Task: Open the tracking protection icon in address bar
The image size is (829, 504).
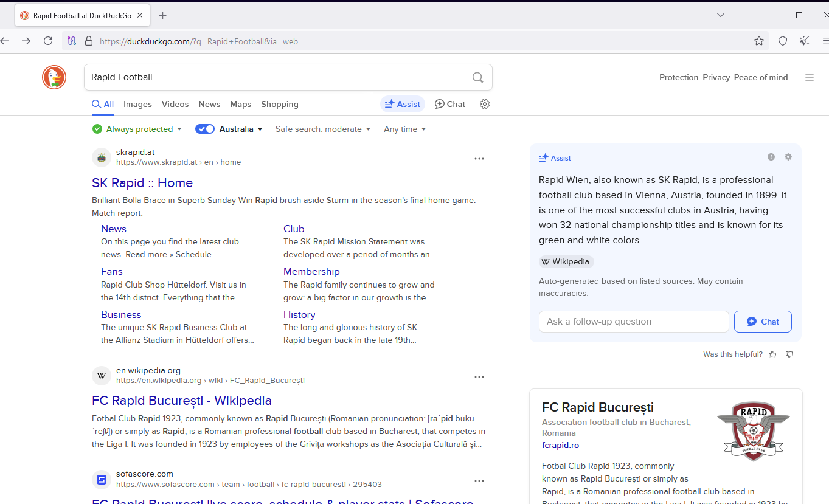Action: click(x=72, y=41)
